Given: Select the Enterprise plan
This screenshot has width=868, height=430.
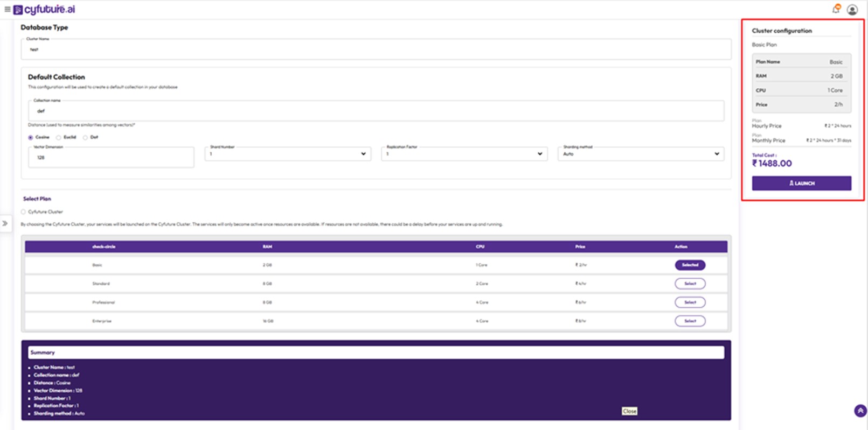Looking at the screenshot, I should (690, 321).
